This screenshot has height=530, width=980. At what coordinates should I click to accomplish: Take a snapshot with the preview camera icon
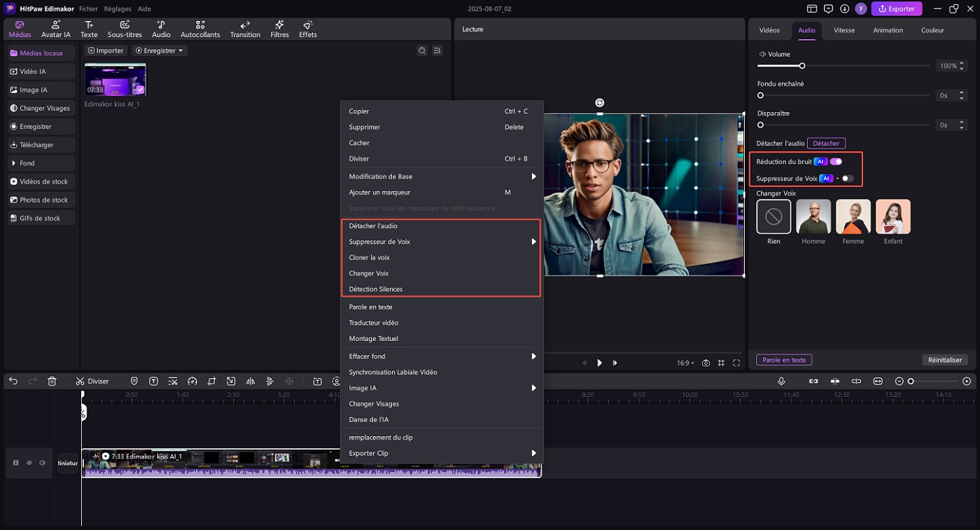706,363
